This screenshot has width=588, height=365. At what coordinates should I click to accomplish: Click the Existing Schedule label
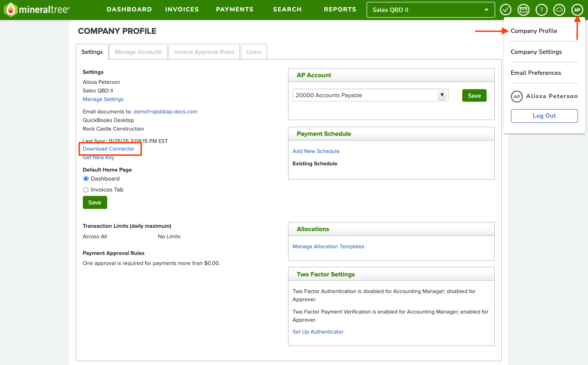pyautogui.click(x=315, y=163)
